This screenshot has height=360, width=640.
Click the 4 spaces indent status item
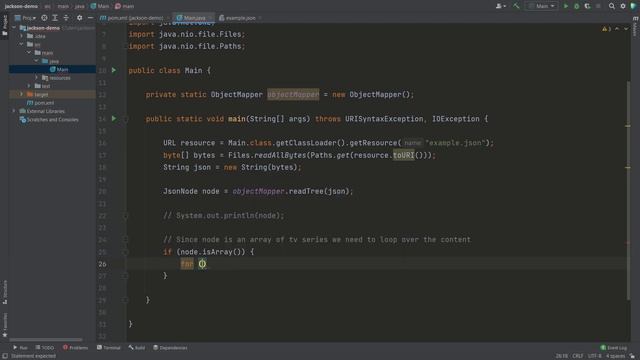click(615, 356)
